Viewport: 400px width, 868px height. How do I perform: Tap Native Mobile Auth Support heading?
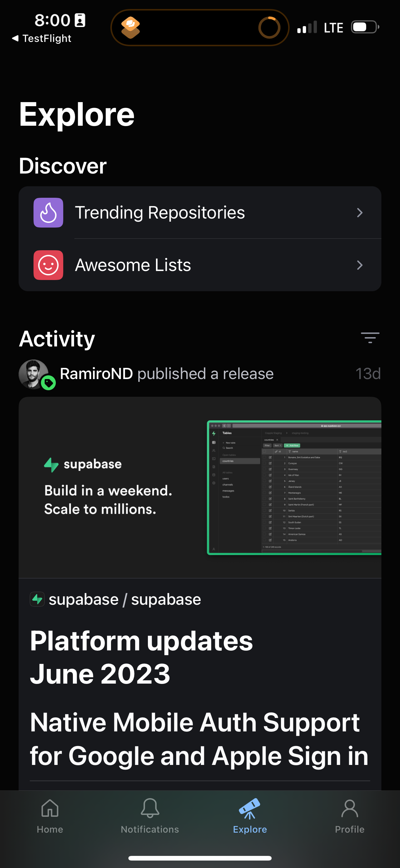point(199,739)
